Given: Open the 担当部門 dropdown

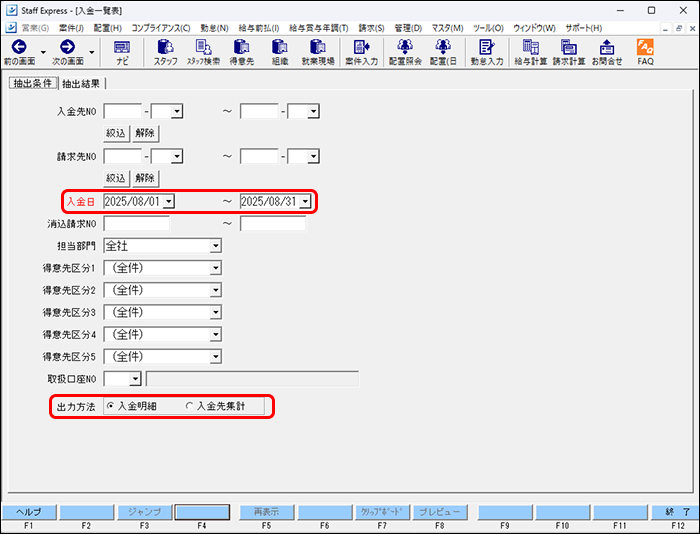Looking at the screenshot, I should 216,246.
